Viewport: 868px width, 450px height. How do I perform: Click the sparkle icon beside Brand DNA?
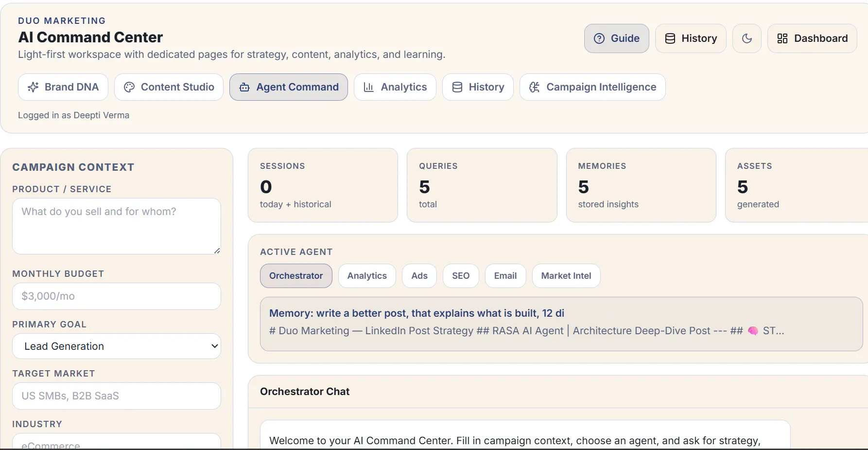[33, 87]
